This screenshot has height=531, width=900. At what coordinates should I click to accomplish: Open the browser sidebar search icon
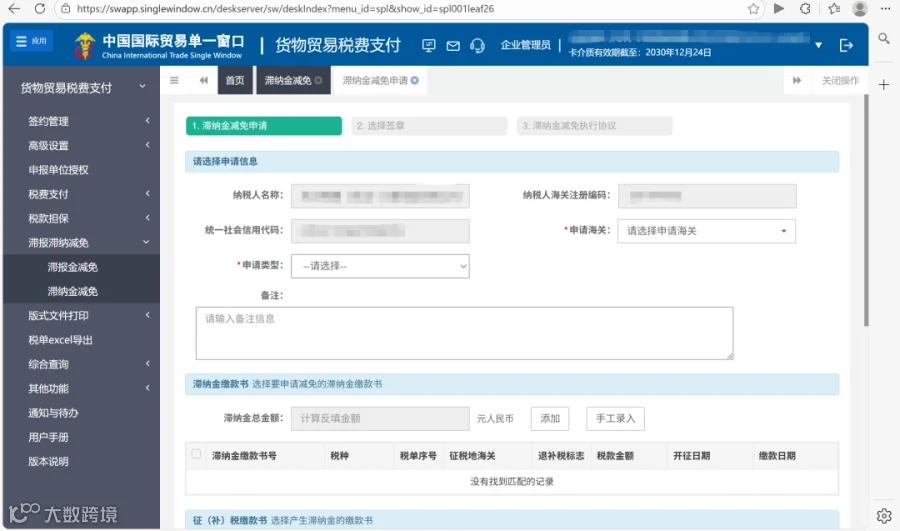click(x=884, y=38)
